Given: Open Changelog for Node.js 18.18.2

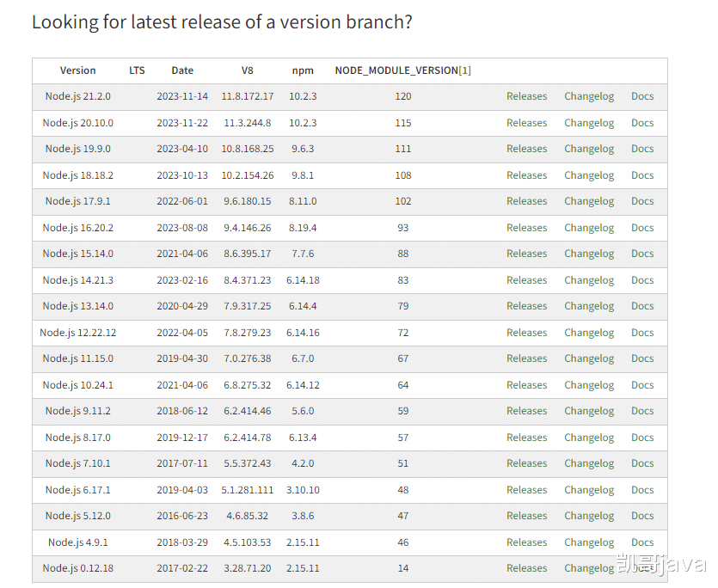Looking at the screenshot, I should (589, 175).
